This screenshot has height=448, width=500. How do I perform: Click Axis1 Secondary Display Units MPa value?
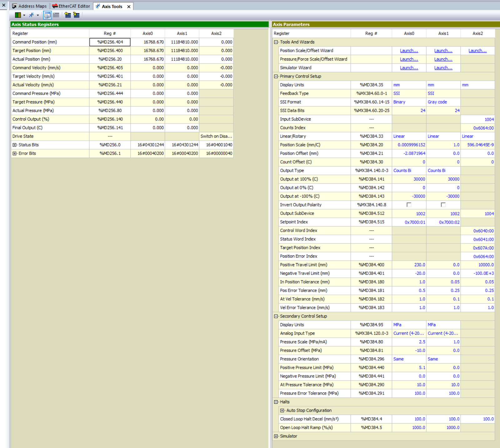coord(443,325)
